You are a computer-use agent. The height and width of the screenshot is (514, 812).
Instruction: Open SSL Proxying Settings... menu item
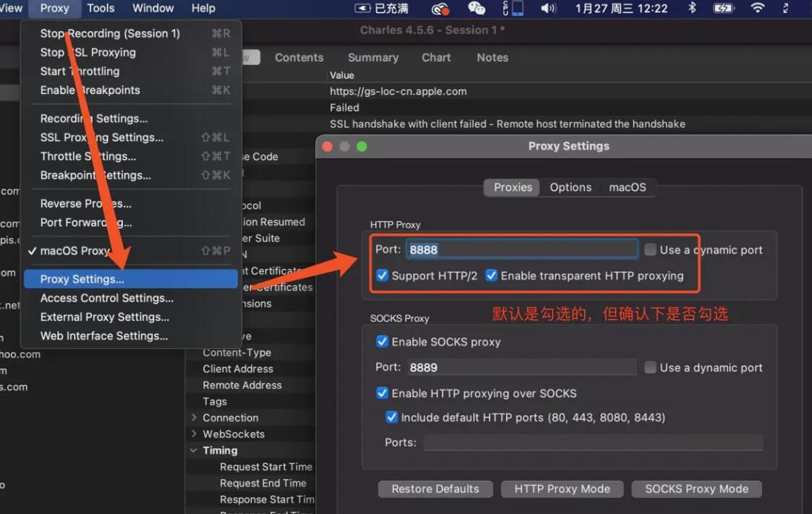[x=130, y=137]
